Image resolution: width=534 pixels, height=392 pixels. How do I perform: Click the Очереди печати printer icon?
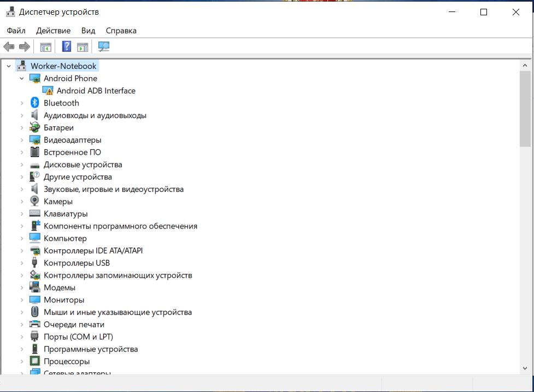coord(35,324)
